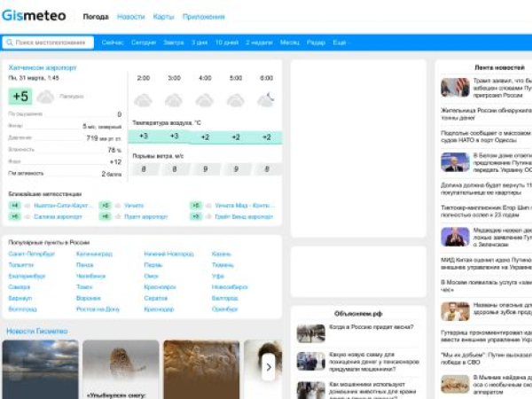Open the Радар tab

click(316, 43)
